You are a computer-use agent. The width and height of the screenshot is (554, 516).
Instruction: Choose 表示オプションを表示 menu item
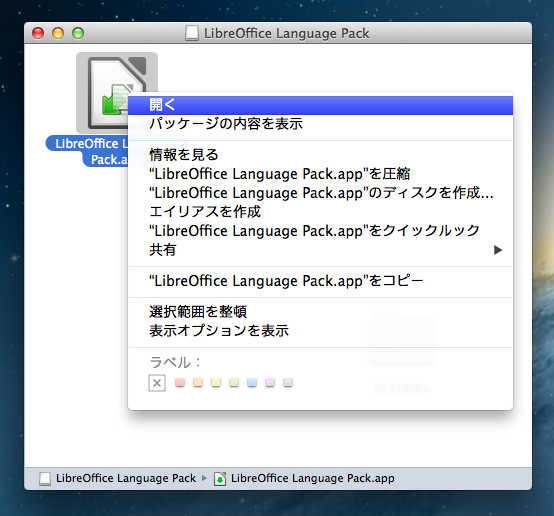pos(320,331)
